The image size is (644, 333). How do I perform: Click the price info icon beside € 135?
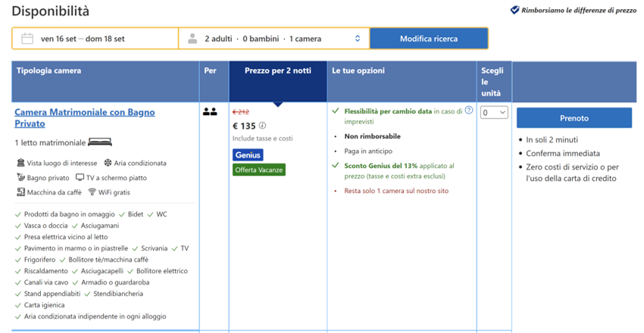tap(263, 126)
